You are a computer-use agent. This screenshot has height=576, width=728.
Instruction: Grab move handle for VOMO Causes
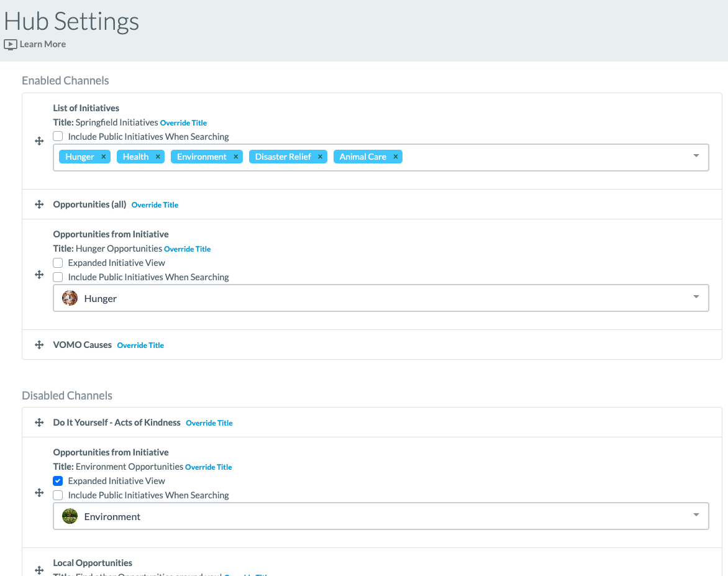tap(40, 345)
